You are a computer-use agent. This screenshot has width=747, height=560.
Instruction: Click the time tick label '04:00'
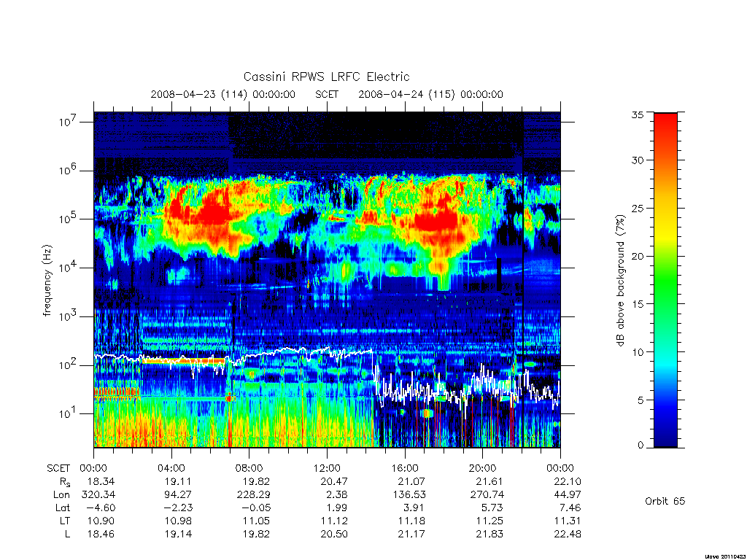[171, 468]
